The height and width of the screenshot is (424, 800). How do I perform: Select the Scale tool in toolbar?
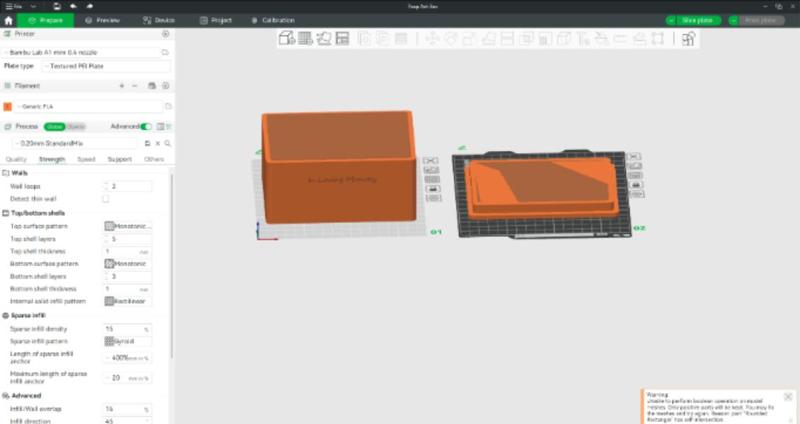click(x=469, y=39)
